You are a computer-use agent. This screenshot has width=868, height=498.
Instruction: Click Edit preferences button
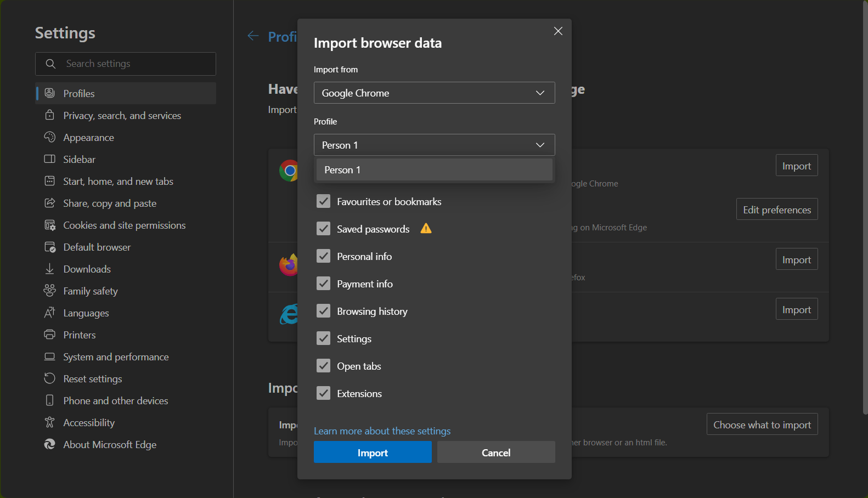coord(777,210)
